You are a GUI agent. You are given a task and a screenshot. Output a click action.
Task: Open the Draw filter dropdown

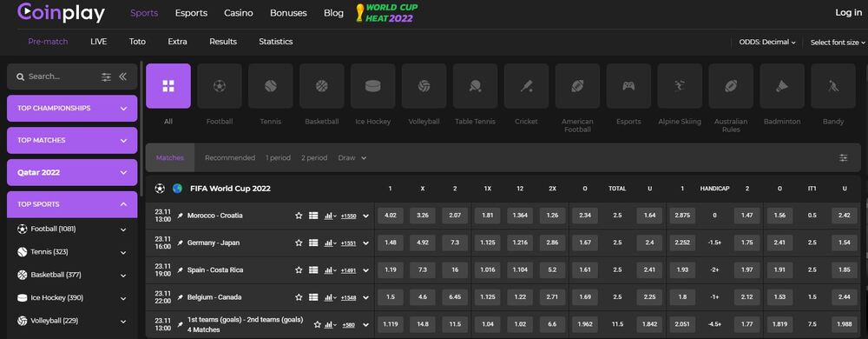(x=352, y=158)
